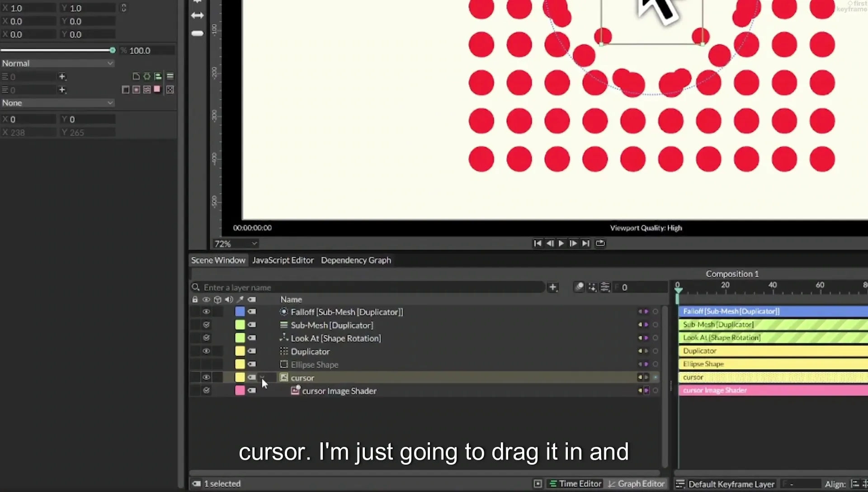Click the Composition 1 timeline title

732,274
